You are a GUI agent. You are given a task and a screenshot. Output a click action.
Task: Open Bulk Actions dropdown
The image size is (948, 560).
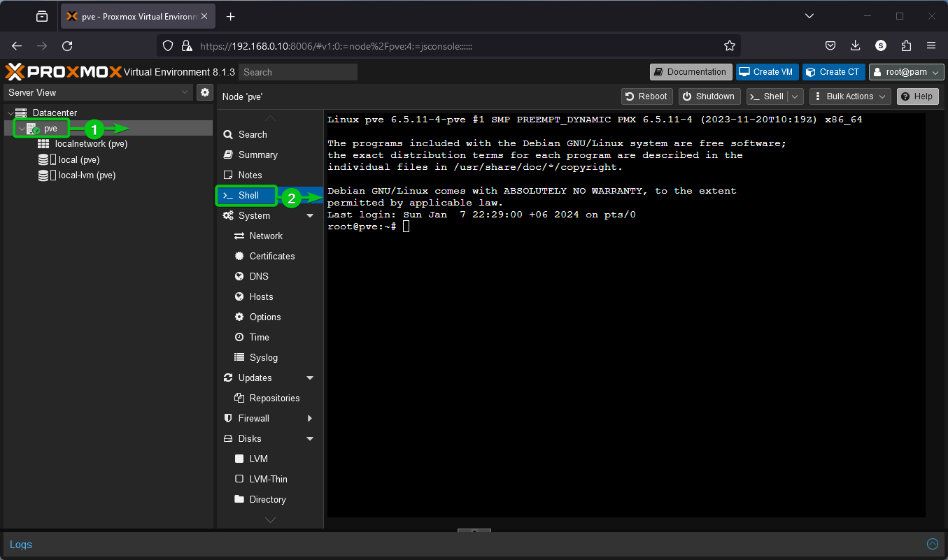[x=850, y=96]
